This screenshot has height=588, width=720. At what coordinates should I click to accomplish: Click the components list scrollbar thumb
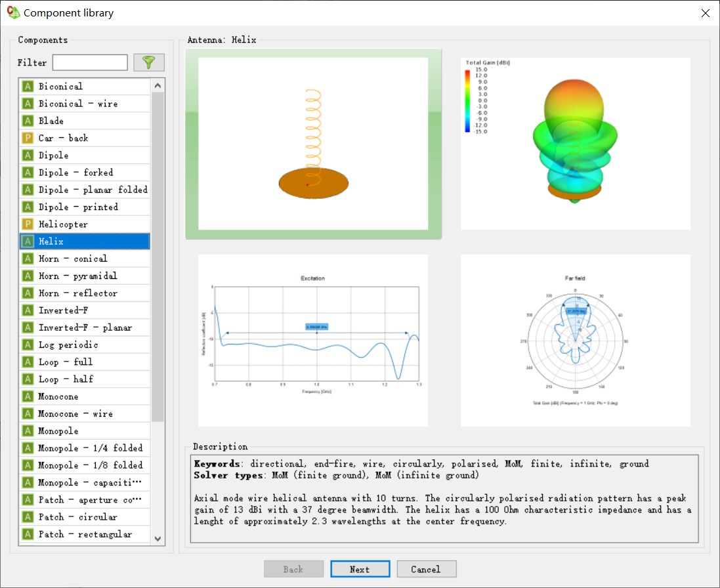[158, 257]
